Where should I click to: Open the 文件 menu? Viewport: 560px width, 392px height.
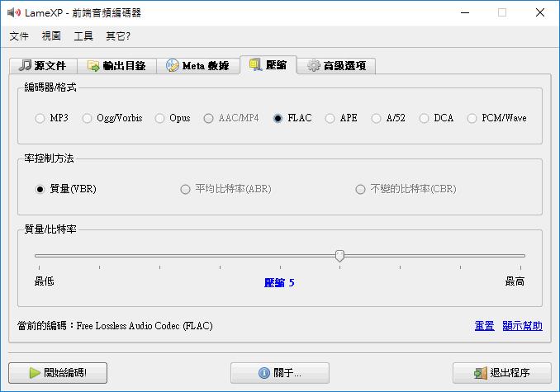(19, 36)
